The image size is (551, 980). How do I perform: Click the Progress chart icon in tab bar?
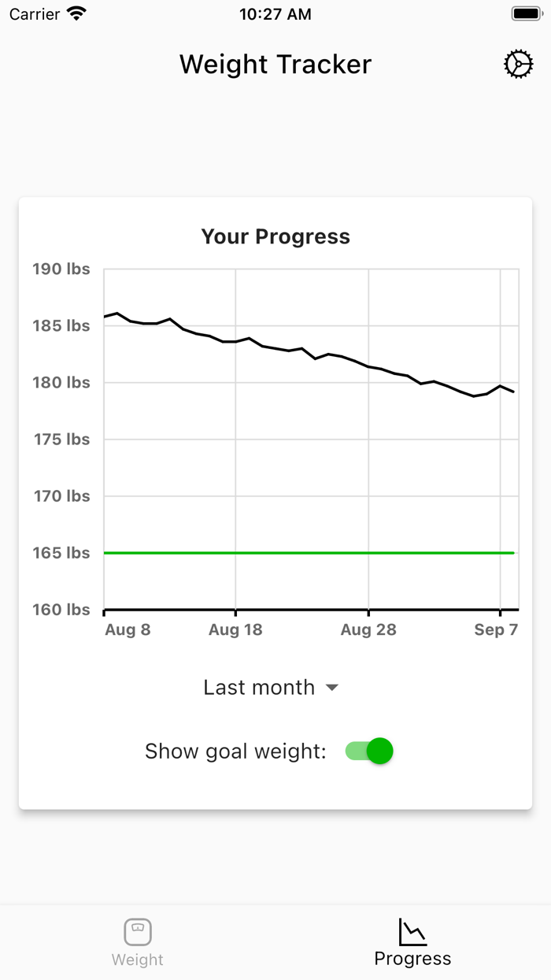(412, 931)
